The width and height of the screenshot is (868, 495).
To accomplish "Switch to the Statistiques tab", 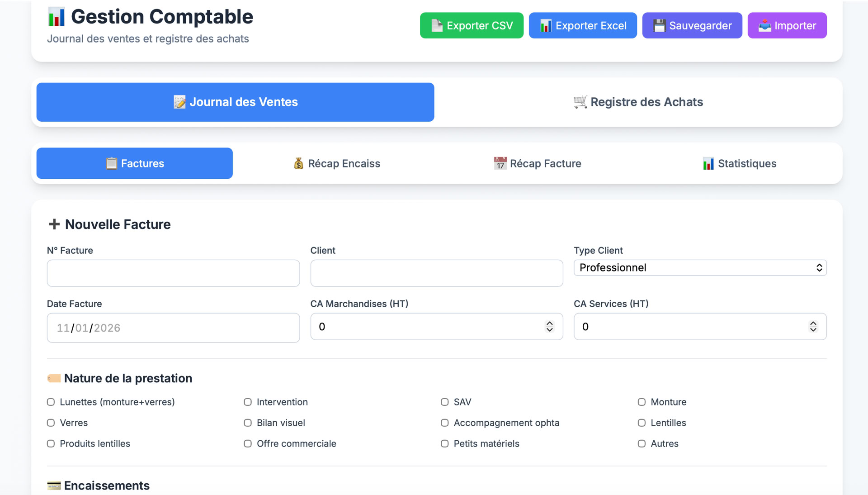I will [739, 163].
